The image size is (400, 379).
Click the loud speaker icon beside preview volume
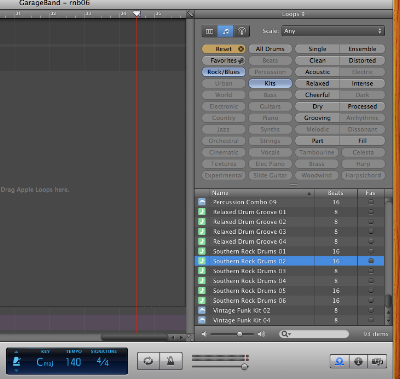[x=262, y=334]
